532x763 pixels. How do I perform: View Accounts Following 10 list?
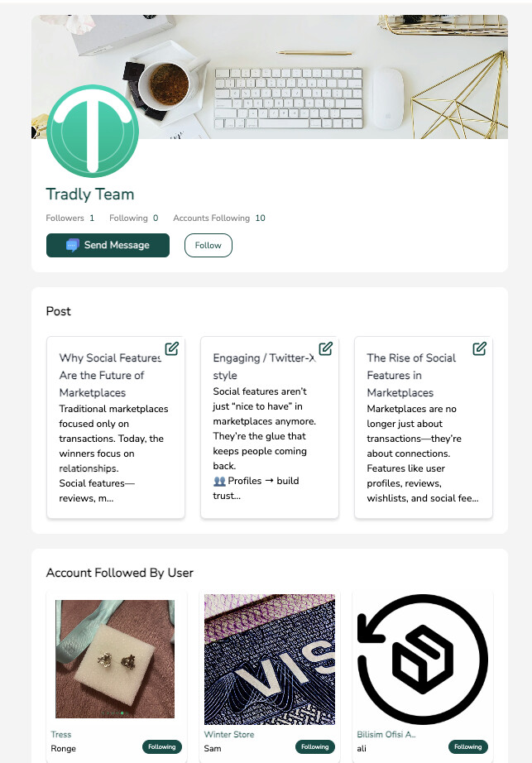click(x=219, y=218)
